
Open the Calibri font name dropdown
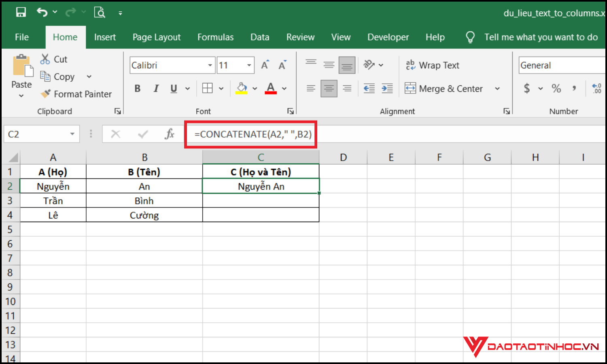(210, 65)
